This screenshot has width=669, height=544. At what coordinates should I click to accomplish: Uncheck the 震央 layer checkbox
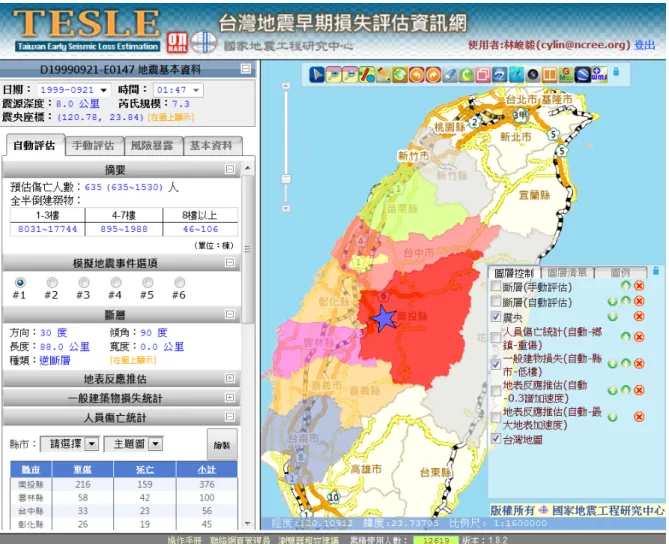[x=495, y=317]
